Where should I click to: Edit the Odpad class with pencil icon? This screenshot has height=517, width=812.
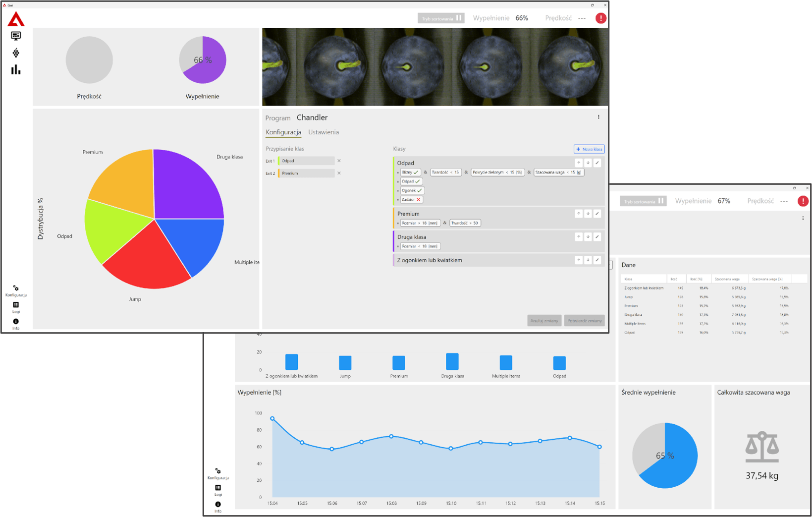pos(597,163)
